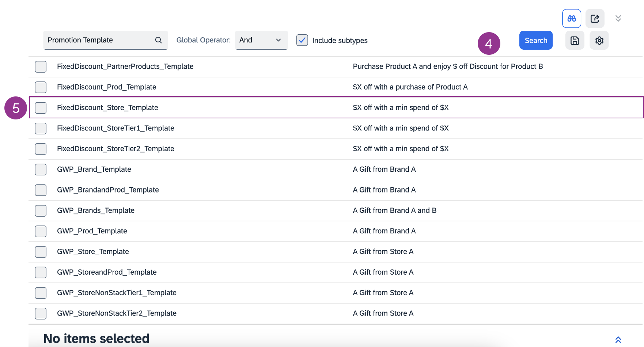Viewport: 644px width, 347px height.
Task: Check the GWP_Store_Template row checkbox
Action: coord(41,252)
